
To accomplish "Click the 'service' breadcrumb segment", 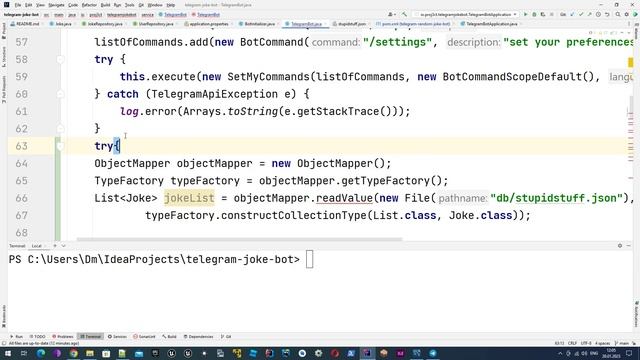I will point(148,14).
